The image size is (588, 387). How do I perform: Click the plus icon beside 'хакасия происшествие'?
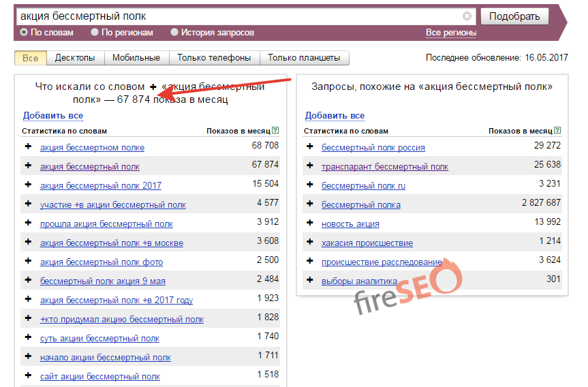tap(310, 242)
